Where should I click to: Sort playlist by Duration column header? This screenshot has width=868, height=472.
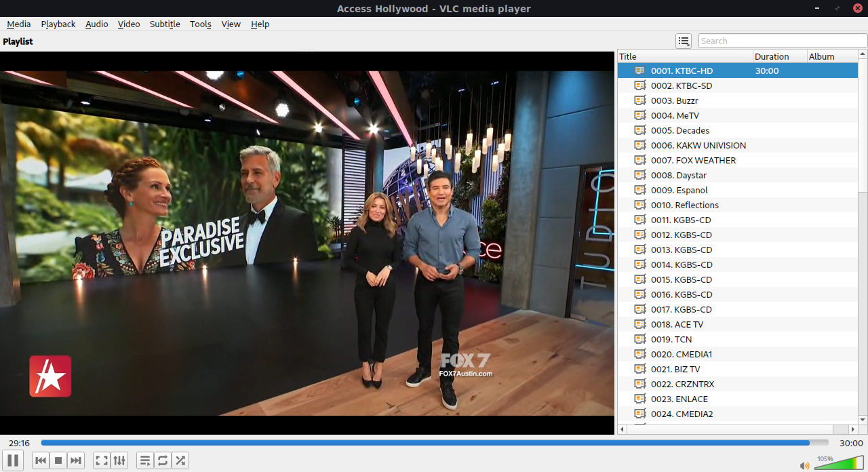coord(780,56)
